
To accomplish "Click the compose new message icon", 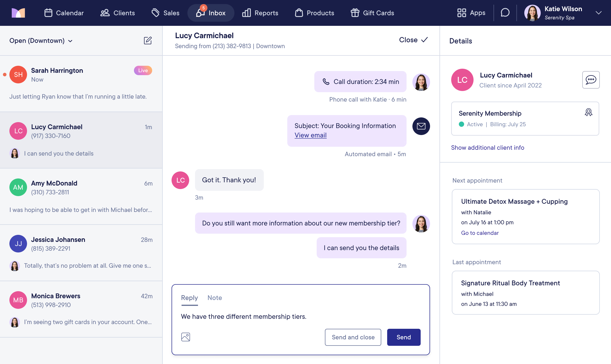I will click(148, 41).
